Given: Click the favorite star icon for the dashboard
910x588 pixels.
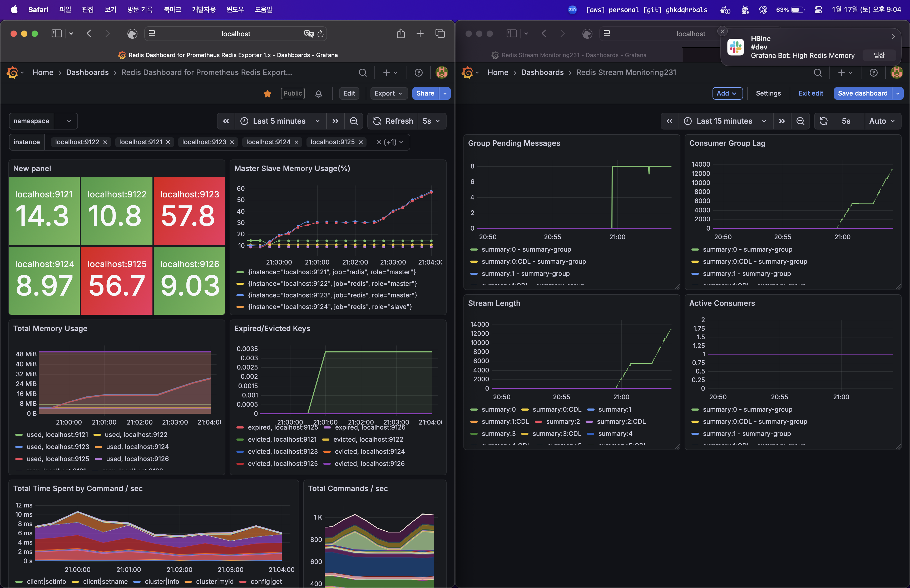Looking at the screenshot, I should pos(267,93).
